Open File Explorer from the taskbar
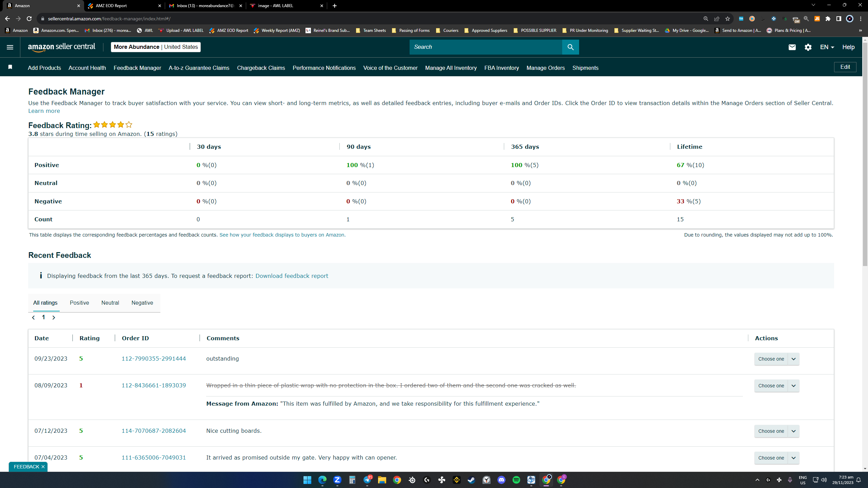Viewport: 868px width, 488px height. pyautogui.click(x=382, y=480)
